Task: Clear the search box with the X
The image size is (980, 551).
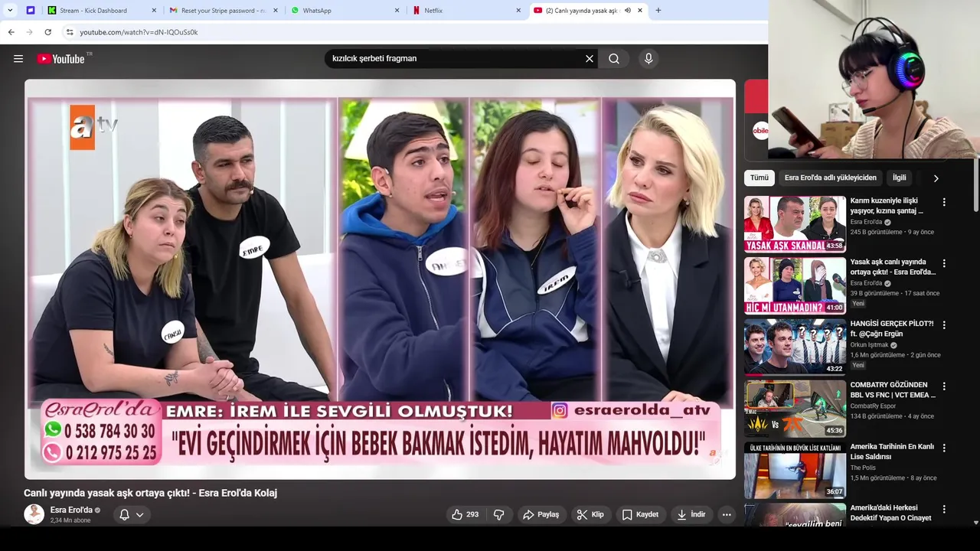Action: (x=590, y=59)
